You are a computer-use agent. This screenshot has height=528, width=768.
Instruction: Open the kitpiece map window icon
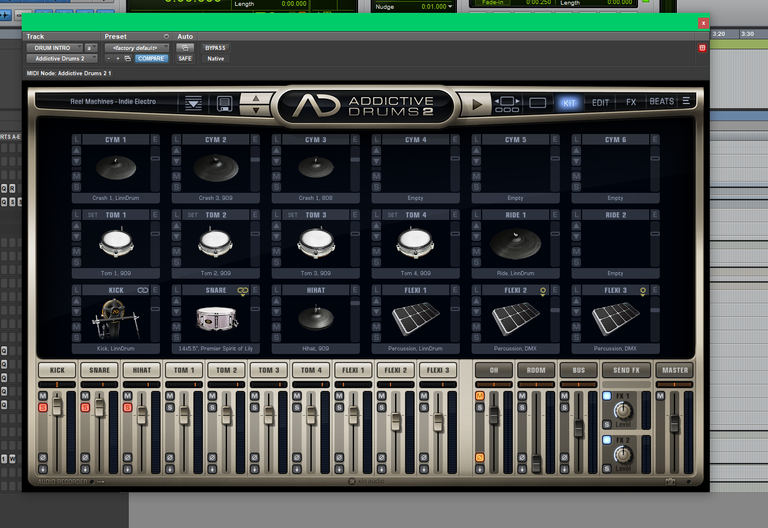click(x=507, y=104)
